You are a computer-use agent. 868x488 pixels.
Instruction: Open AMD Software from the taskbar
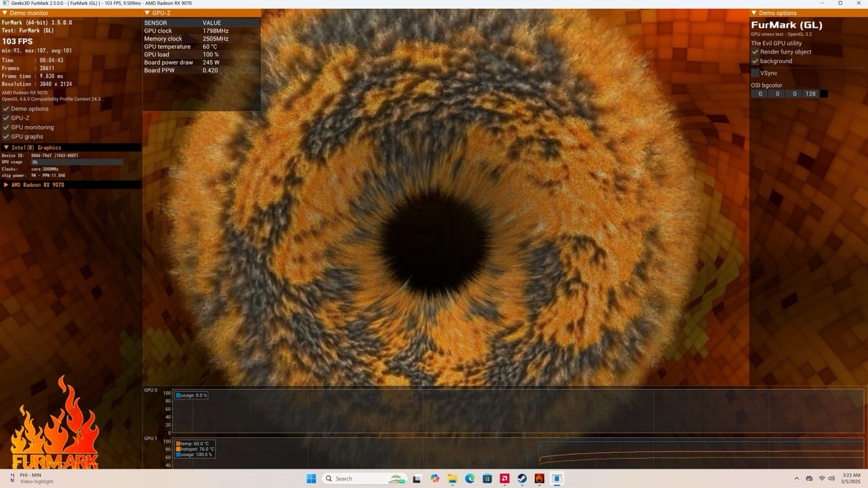(505, 479)
